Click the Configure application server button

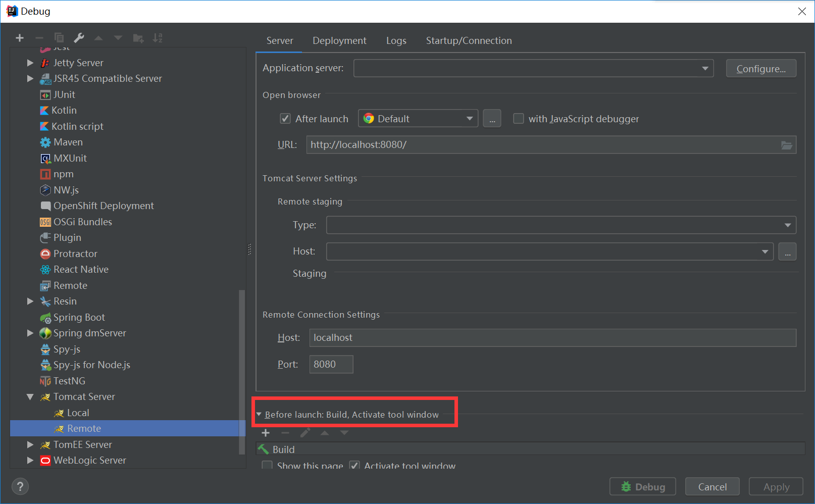tap(760, 68)
